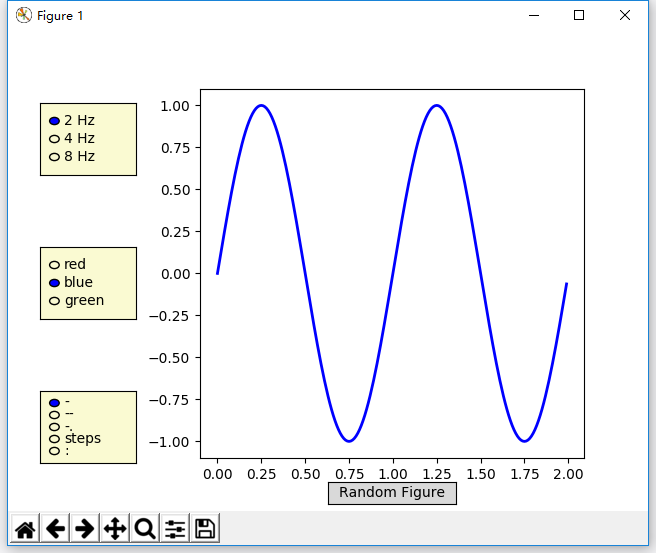656x553 pixels.
Task: Choose the green line color option
Action: [54, 301]
